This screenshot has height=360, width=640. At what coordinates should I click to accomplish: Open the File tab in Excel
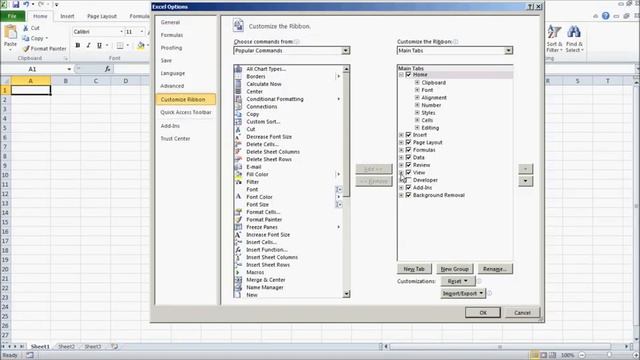point(12,16)
